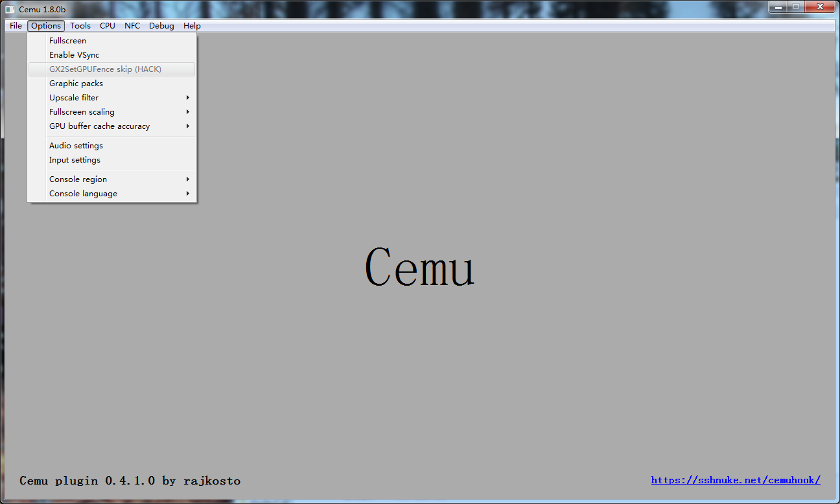Close the open Options menu
The image size is (840, 504).
[46, 26]
